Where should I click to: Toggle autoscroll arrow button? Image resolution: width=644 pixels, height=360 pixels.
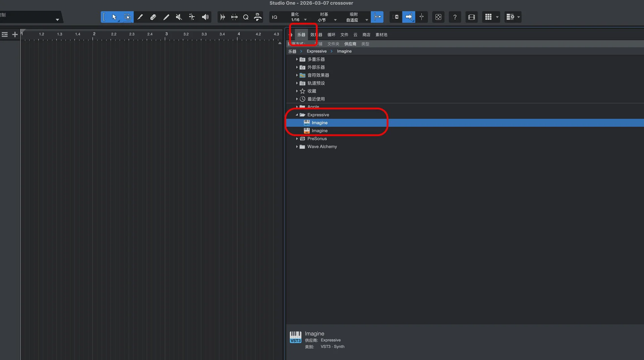408,17
